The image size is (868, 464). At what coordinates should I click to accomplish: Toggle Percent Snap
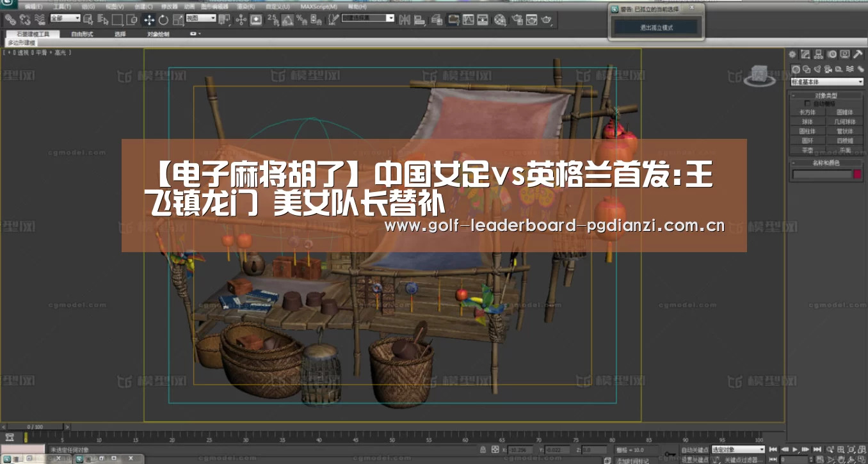(301, 20)
